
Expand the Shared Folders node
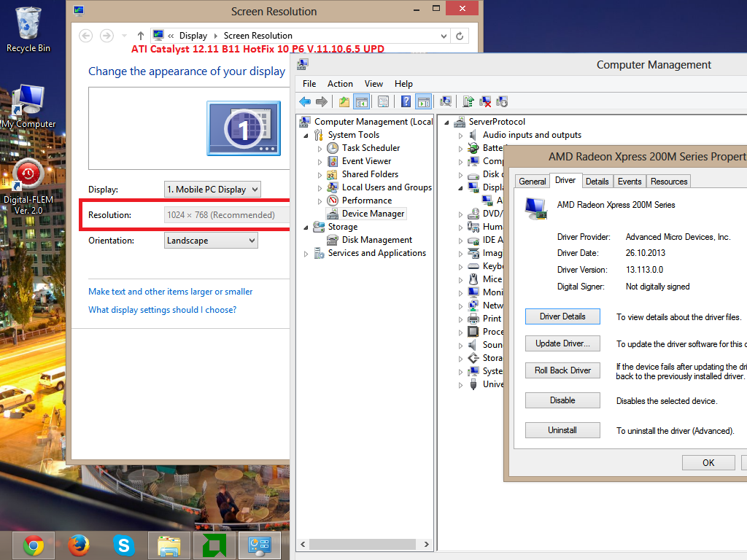coord(320,175)
